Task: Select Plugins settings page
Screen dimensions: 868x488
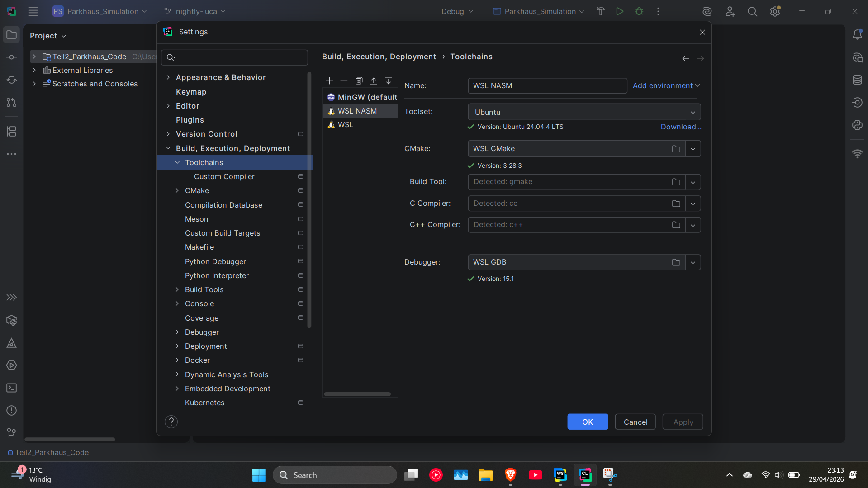Action: point(190,120)
